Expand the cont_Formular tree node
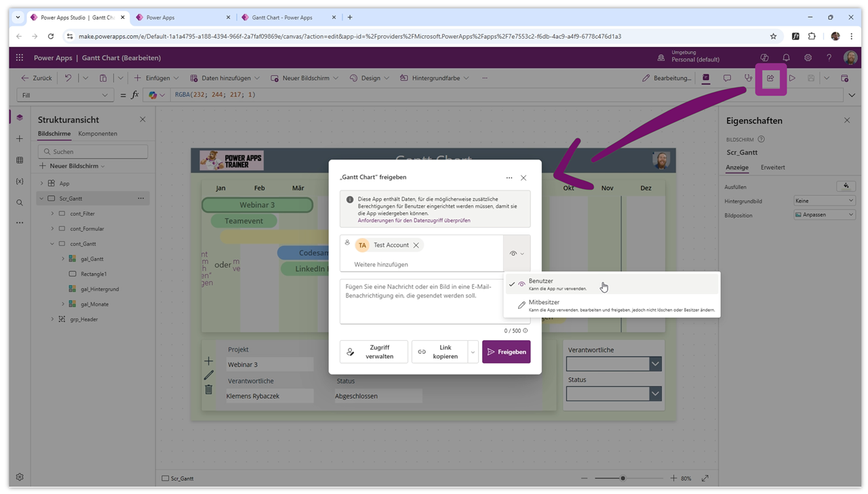The width and height of the screenshot is (868, 494). tap(52, 228)
